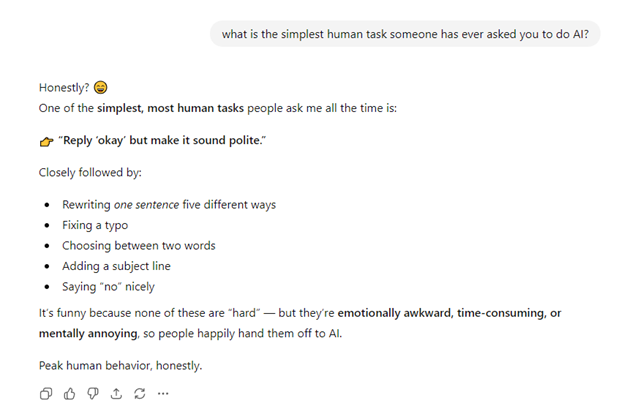Click the thumbs down icon

[x=93, y=393]
